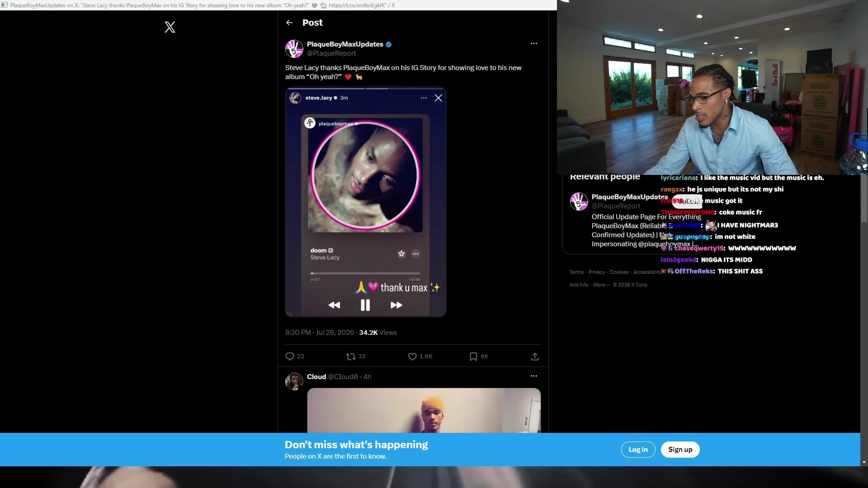Click the page scrollbar down arrow
868x488 pixels.
(x=864, y=462)
